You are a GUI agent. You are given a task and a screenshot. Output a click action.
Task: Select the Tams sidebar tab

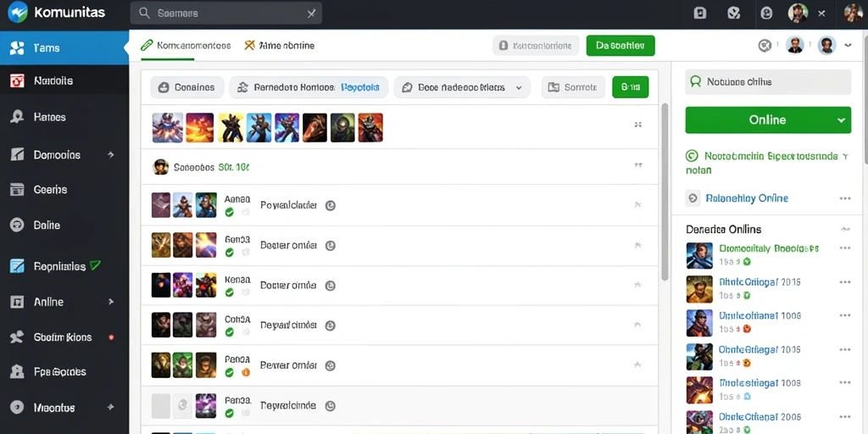tap(64, 48)
